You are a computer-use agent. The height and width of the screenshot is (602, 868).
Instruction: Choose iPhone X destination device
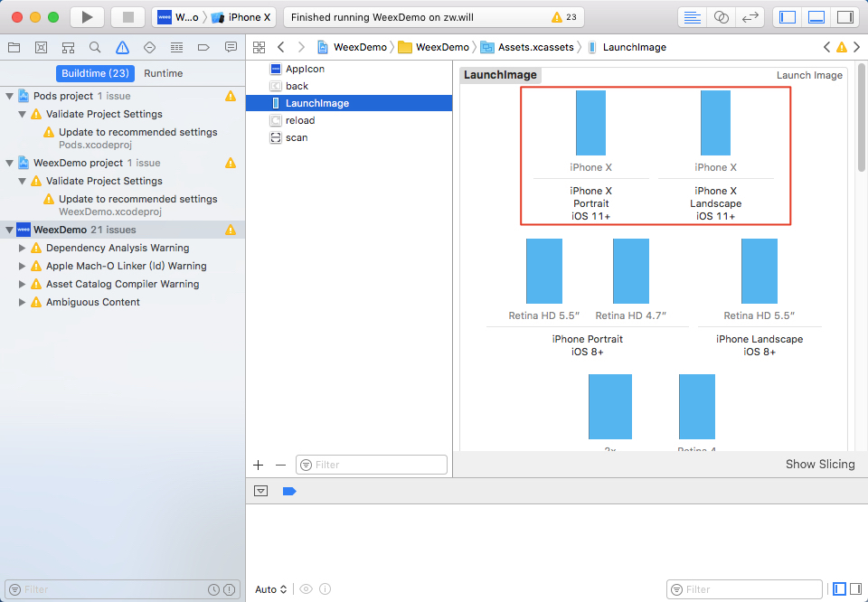click(x=242, y=17)
